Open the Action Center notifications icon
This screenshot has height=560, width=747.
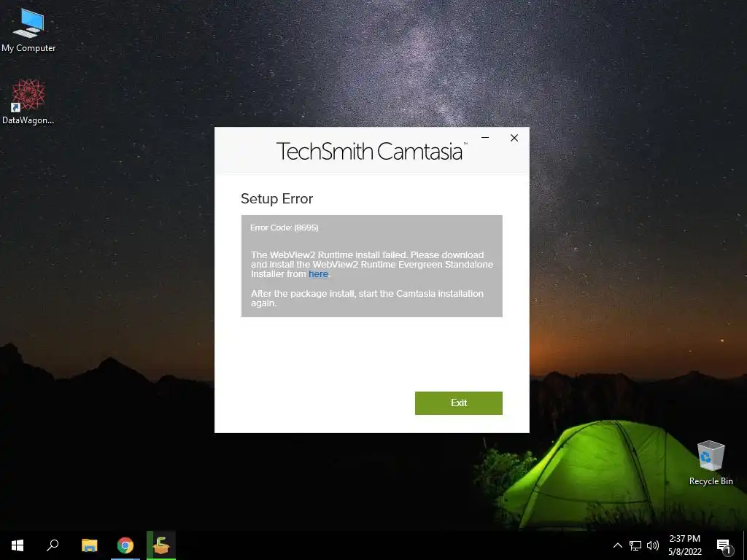[x=724, y=545]
